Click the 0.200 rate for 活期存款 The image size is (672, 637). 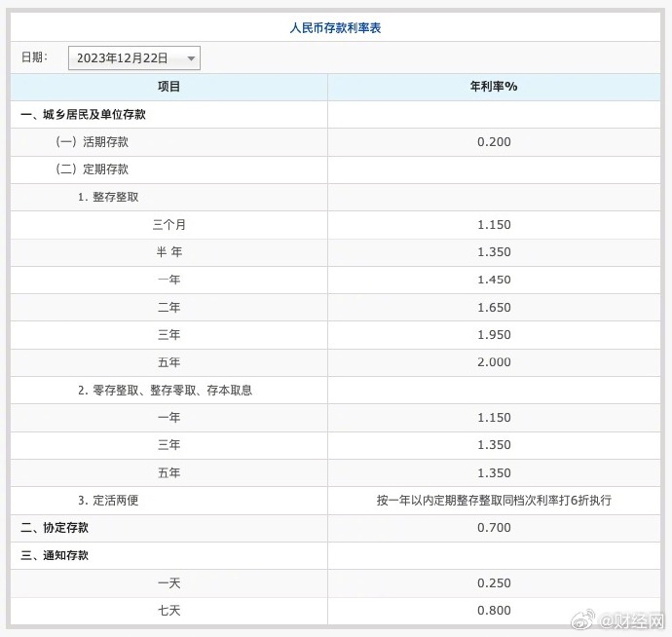(x=494, y=142)
